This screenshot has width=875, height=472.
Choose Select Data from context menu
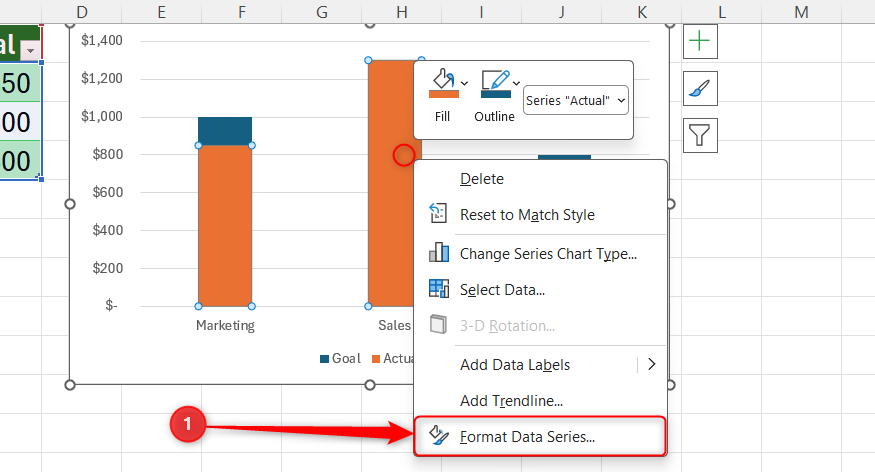tap(540, 290)
